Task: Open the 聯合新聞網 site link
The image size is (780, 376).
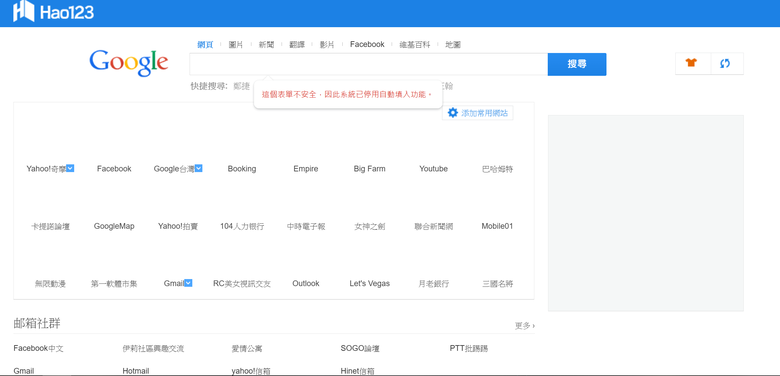Action: point(433,226)
